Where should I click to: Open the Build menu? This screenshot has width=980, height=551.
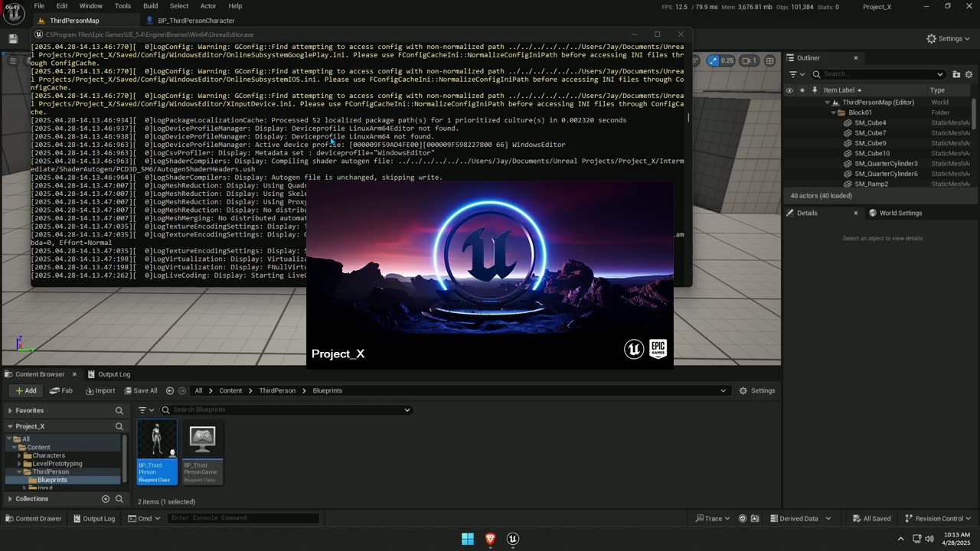pos(150,6)
